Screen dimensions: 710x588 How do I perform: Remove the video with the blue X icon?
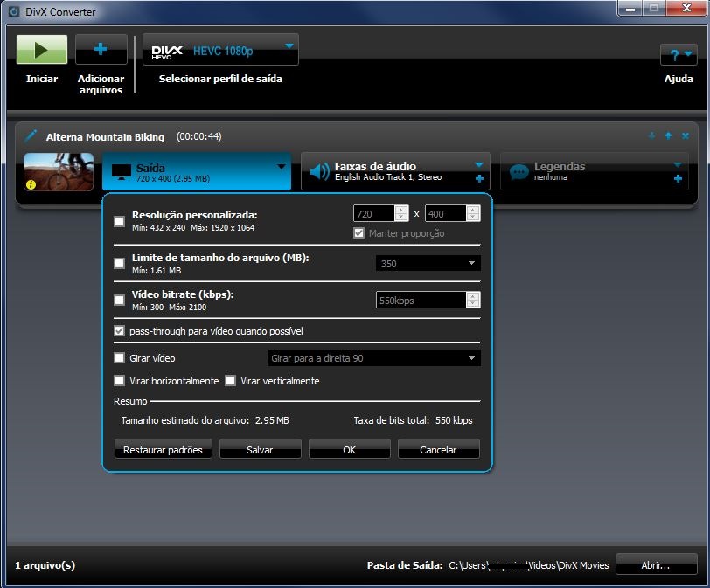point(686,135)
